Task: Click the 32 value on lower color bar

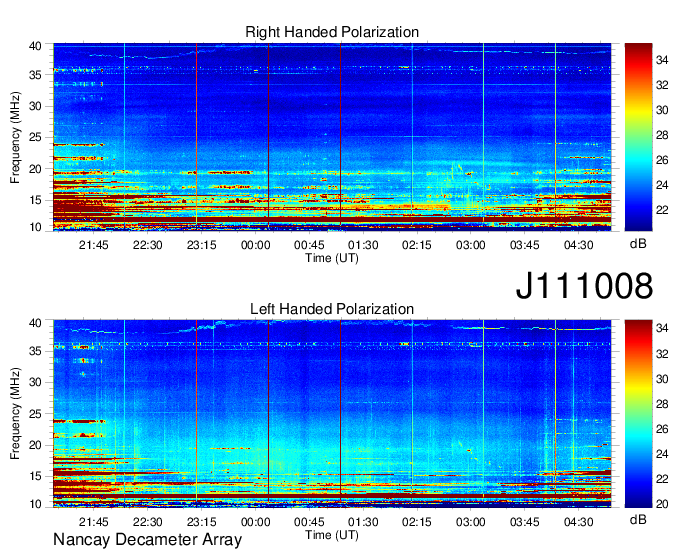Action: click(662, 354)
